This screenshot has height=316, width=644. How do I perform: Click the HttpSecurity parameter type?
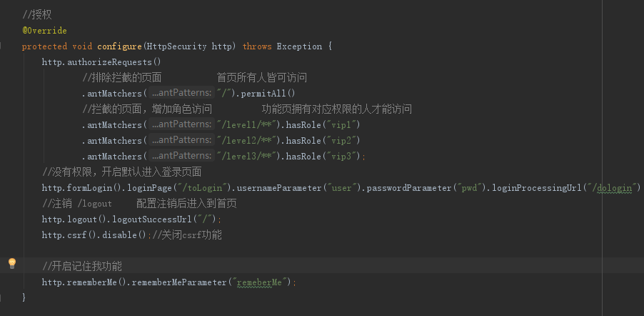point(176,46)
